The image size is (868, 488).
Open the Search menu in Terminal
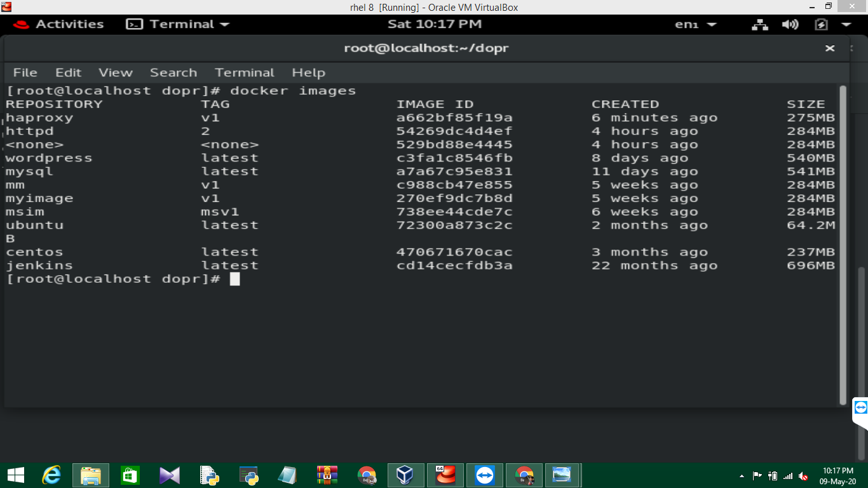pos(173,72)
